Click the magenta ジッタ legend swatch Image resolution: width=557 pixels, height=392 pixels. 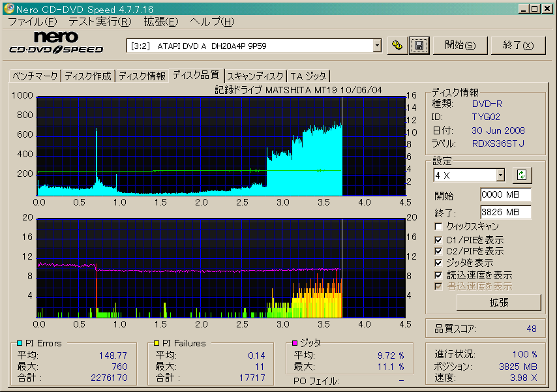295,343
